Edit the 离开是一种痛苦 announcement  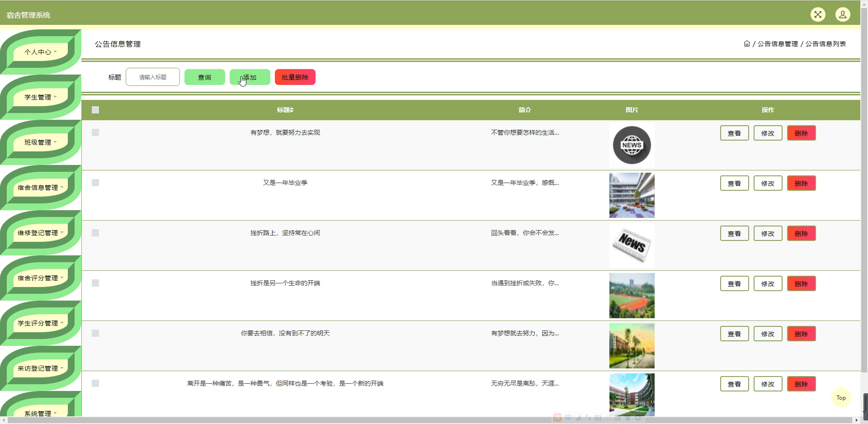(768, 384)
